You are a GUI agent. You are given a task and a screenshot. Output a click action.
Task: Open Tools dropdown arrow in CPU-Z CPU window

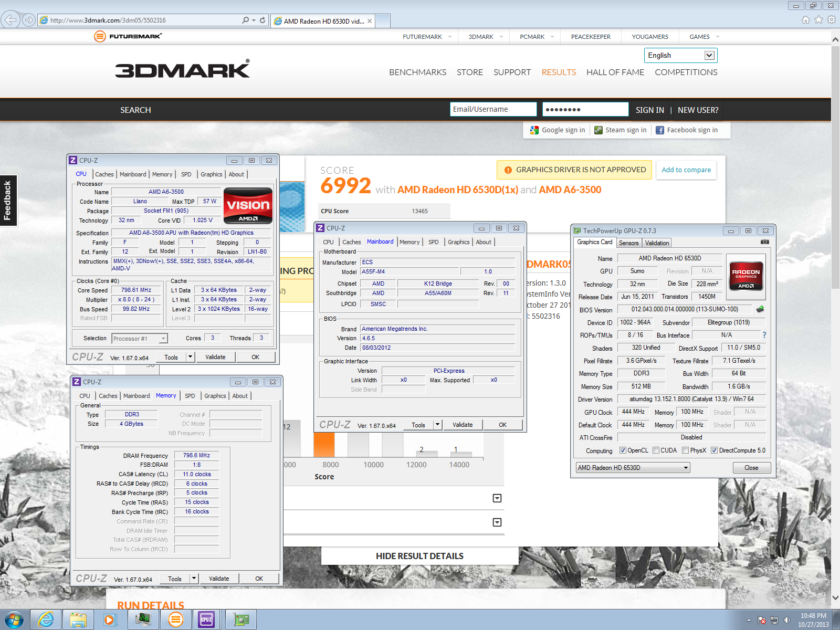tap(190, 357)
